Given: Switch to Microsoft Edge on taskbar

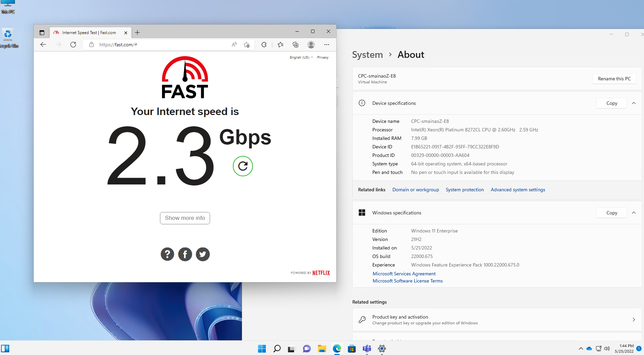Looking at the screenshot, I should tap(337, 349).
